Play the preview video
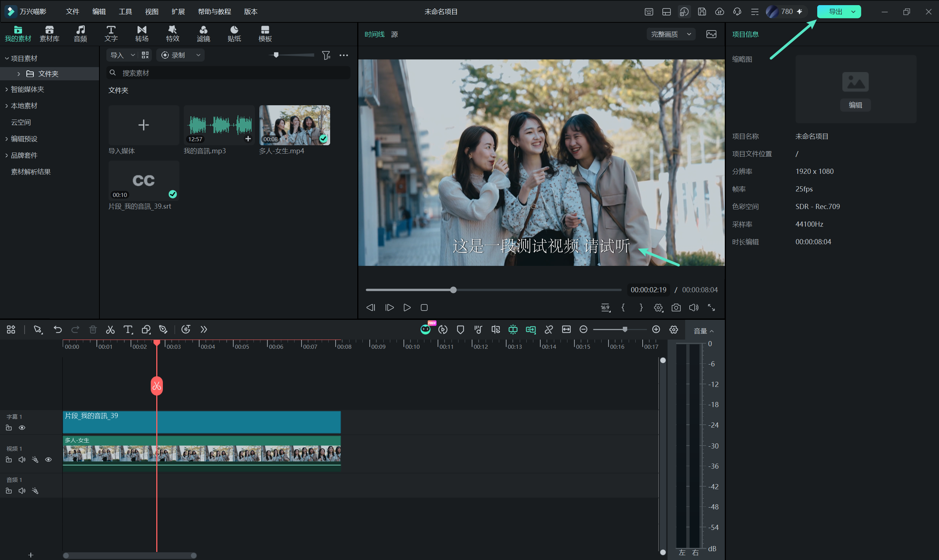Image resolution: width=939 pixels, height=560 pixels. click(407, 308)
